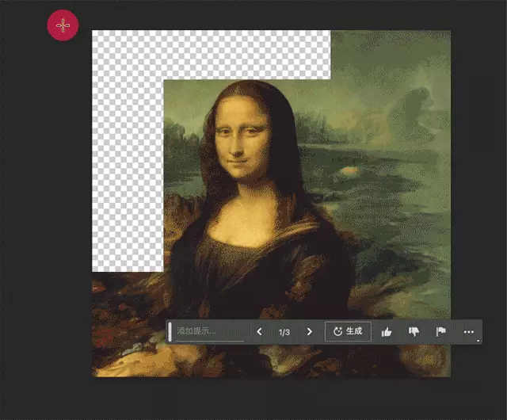507x420 pixels.
Task: Click the thumbs up icon to rate the result
Action: pyautogui.click(x=387, y=332)
